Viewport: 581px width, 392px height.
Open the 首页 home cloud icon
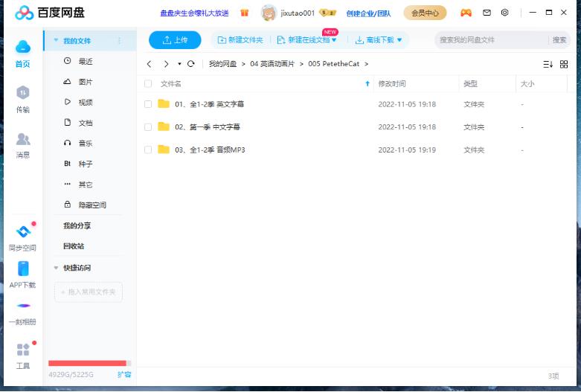tap(23, 47)
